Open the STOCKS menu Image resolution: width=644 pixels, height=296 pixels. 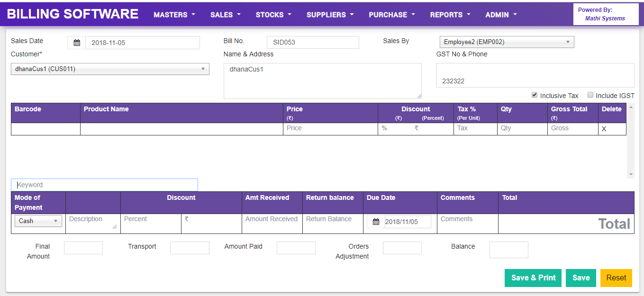[x=273, y=15]
